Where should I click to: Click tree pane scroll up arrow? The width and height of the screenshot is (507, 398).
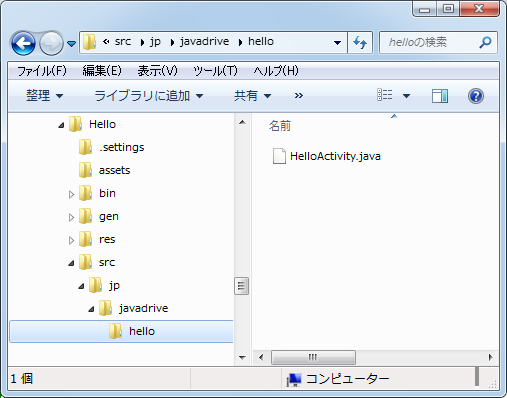point(242,122)
